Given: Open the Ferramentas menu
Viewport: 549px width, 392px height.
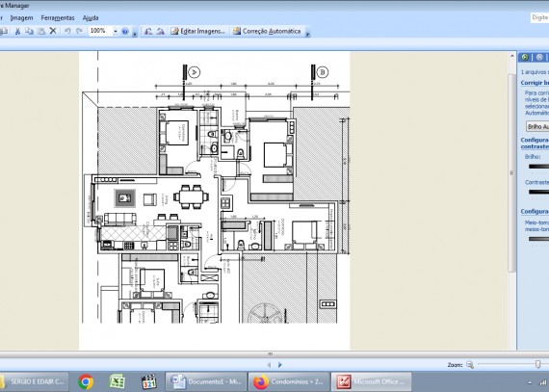Looking at the screenshot, I should tap(58, 18).
